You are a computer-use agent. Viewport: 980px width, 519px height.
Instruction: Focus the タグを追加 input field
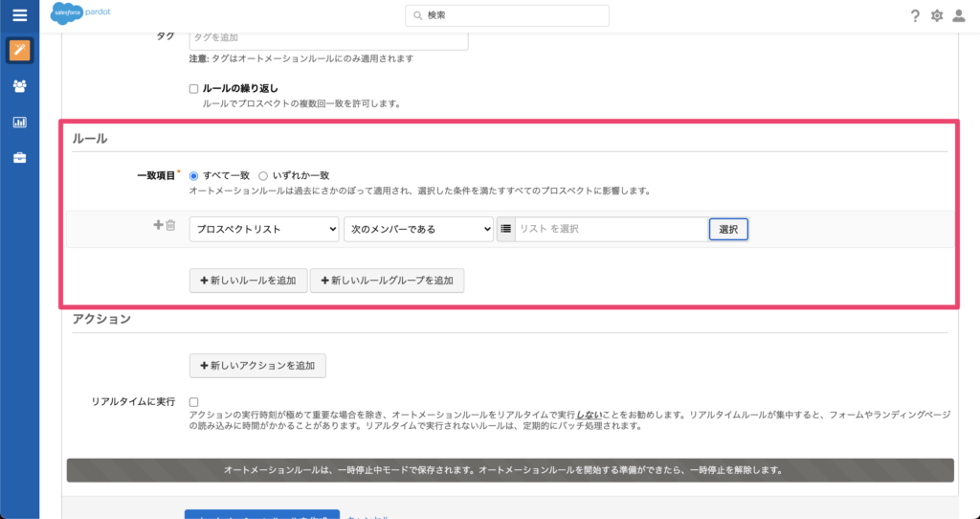click(x=329, y=38)
